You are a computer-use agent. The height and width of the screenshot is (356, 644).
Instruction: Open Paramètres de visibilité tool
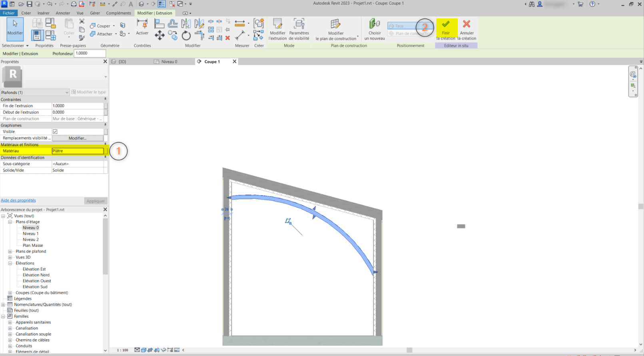[299, 24]
